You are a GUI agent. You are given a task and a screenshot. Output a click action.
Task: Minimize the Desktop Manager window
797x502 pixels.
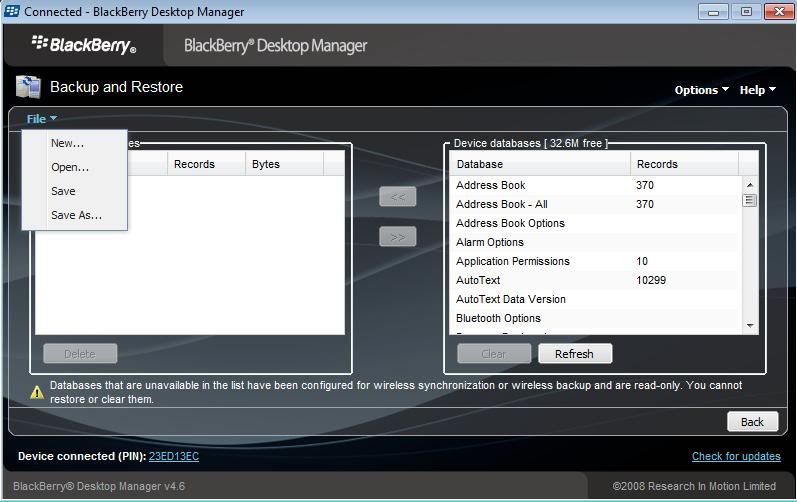tap(713, 11)
